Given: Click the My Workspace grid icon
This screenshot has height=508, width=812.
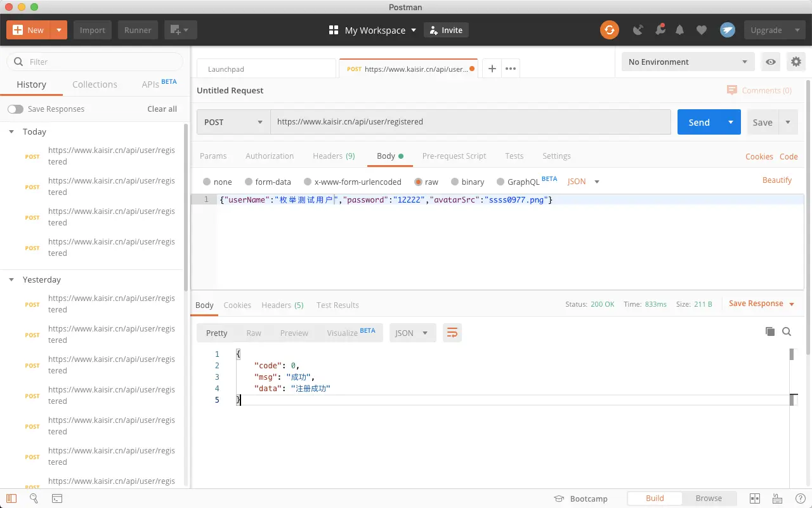Looking at the screenshot, I should 334,30.
